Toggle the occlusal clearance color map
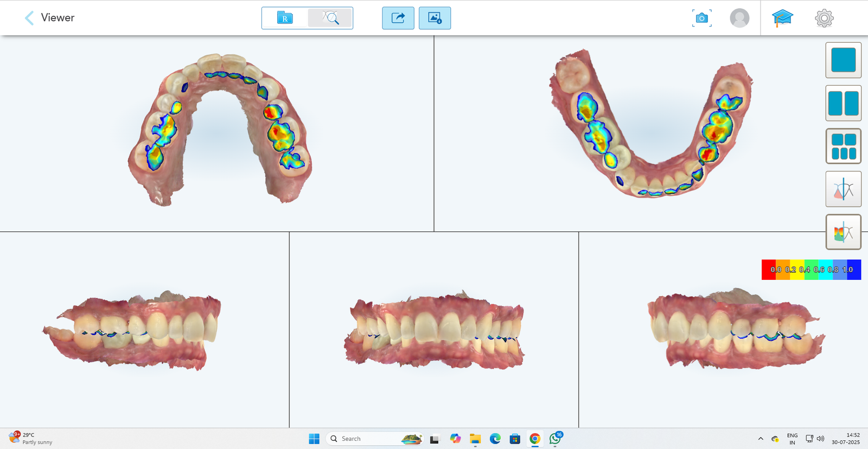This screenshot has width=868, height=449. click(843, 232)
